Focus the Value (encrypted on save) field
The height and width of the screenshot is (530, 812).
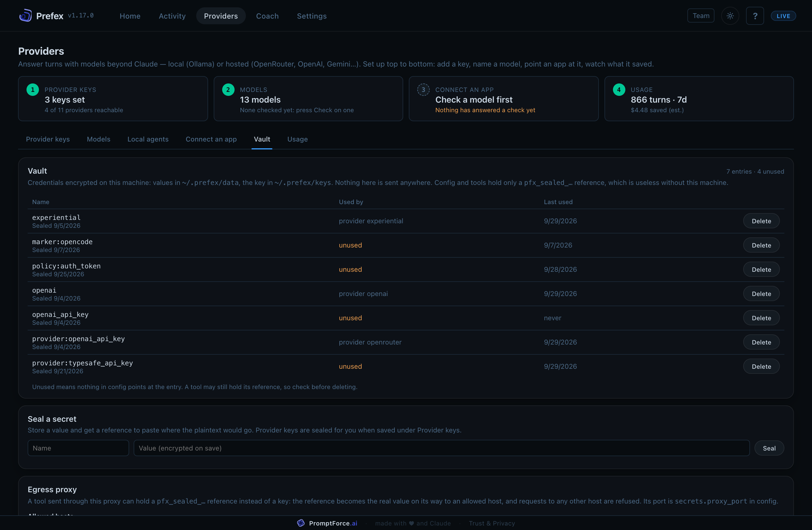[442, 448]
